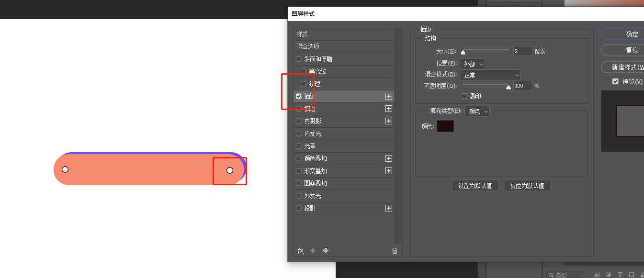644x278 pixels.
Task: Click the plus icon next to 渐变叠加
Action: pos(389,171)
